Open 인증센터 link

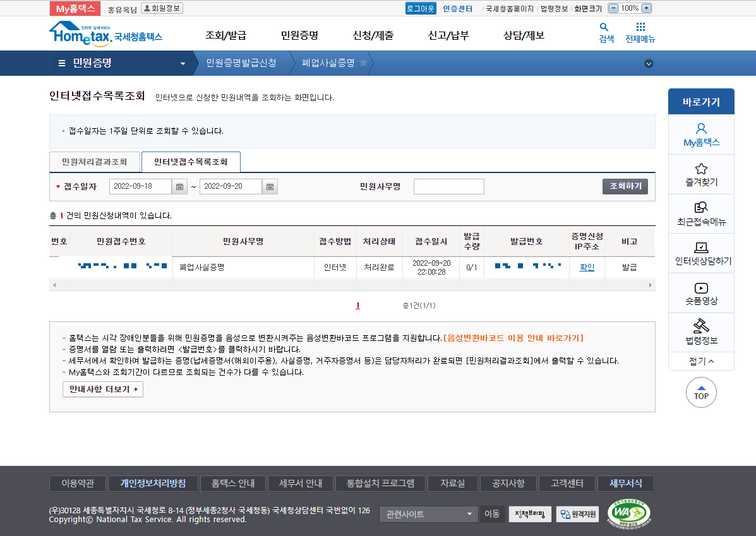[x=457, y=9]
